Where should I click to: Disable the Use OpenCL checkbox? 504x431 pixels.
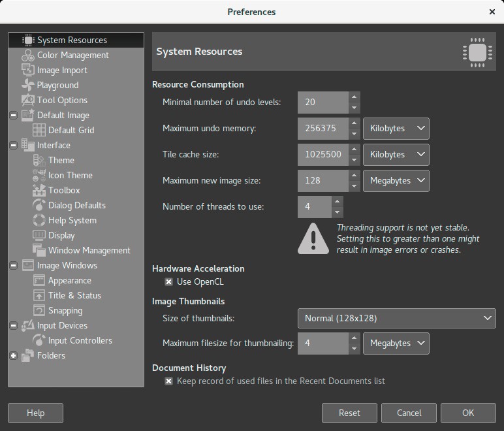click(x=168, y=282)
